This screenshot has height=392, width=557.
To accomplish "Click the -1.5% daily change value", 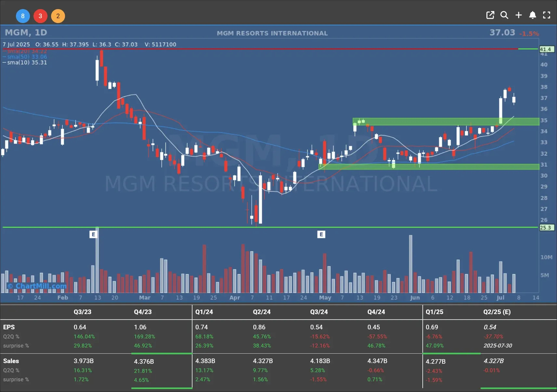I will point(529,34).
